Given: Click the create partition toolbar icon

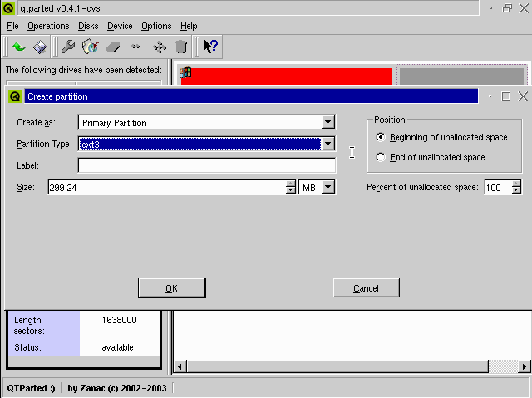Looking at the screenshot, I should pyautogui.click(x=91, y=47).
